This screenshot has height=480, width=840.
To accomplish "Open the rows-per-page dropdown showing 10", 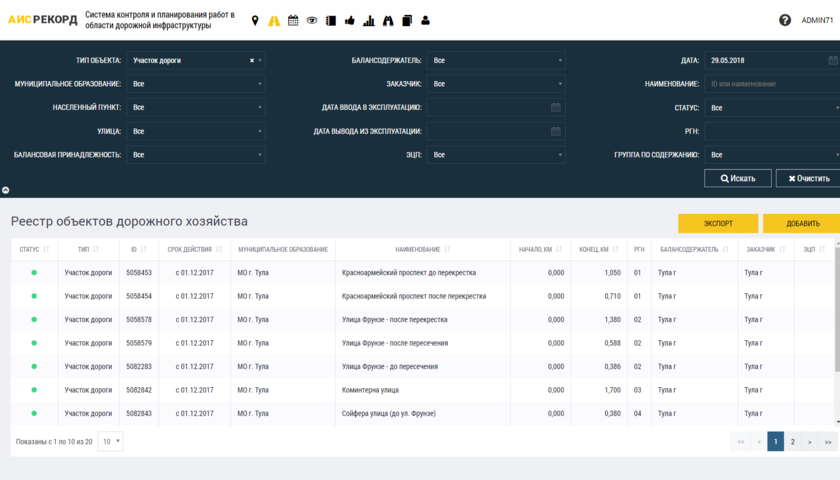I will coord(111,441).
